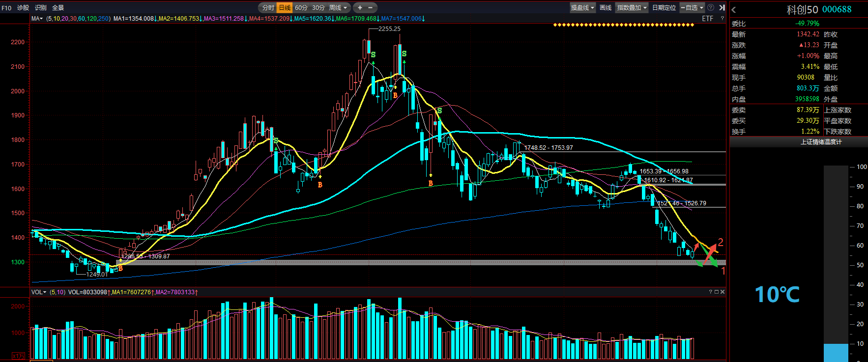Maximize the VOL indicator panel
868x362 pixels.
[717, 292]
